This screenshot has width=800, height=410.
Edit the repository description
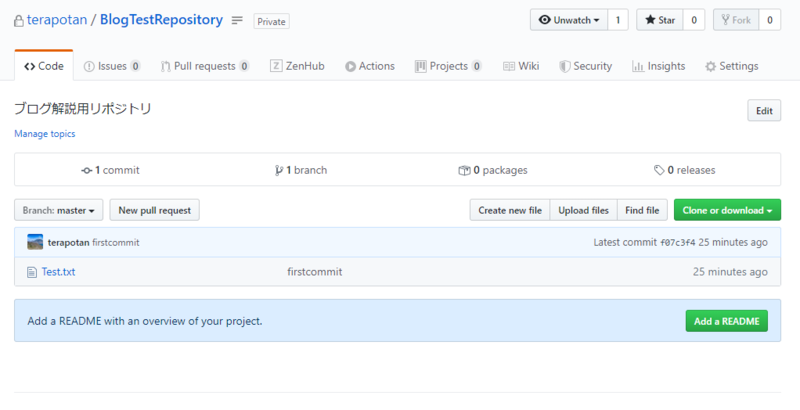764,111
